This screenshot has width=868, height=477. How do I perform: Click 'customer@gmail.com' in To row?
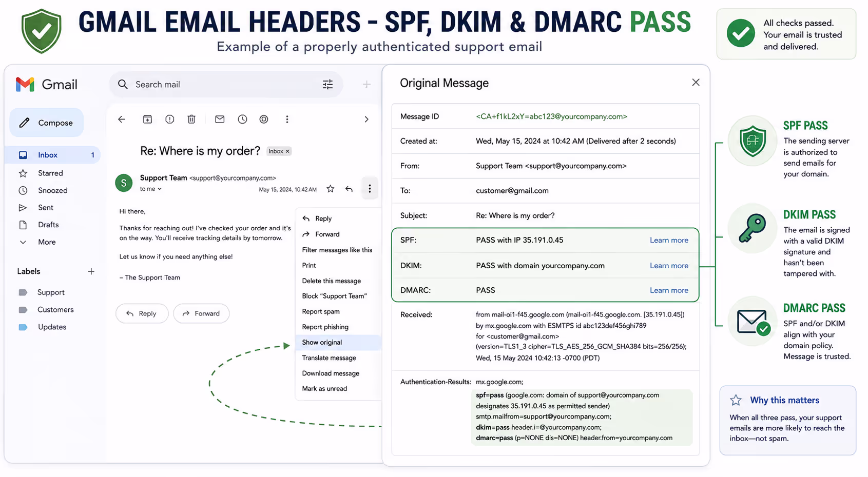(512, 191)
